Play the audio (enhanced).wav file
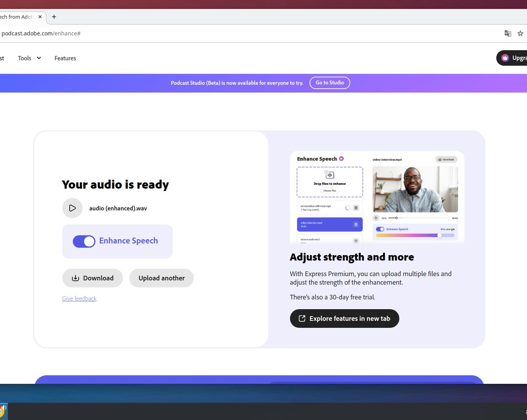 (x=72, y=208)
